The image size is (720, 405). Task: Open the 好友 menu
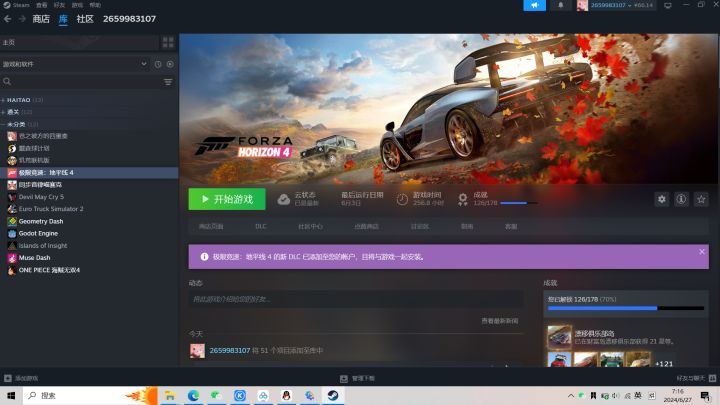pyautogui.click(x=59, y=5)
